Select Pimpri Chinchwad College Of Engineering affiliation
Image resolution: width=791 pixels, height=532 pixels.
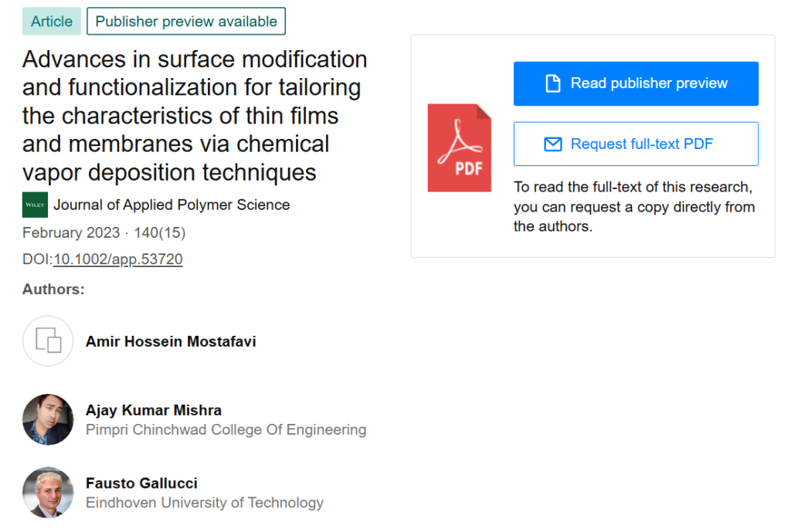click(x=226, y=430)
